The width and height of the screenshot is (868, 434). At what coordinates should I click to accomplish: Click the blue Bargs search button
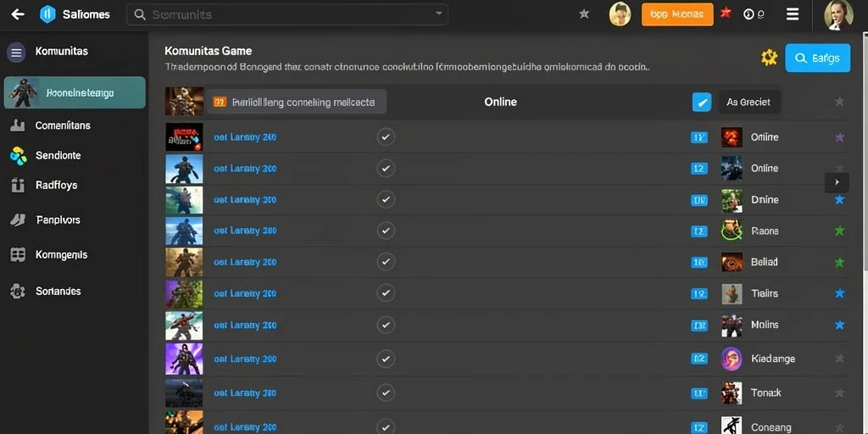point(818,58)
